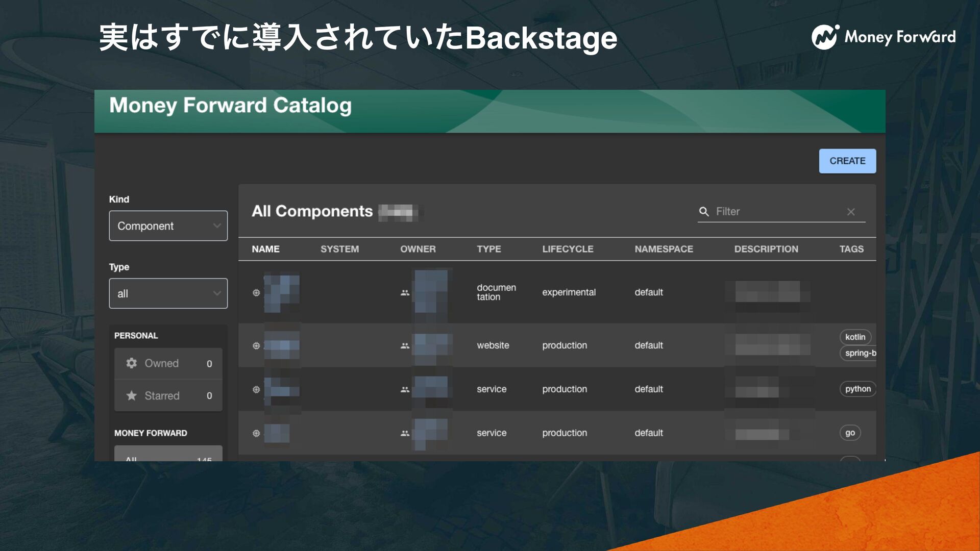Sort by the DESCRIPTION column header
Image resolution: width=980 pixels, height=551 pixels.
point(766,249)
